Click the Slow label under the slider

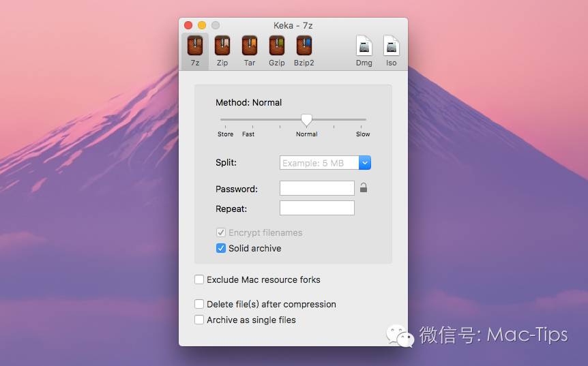[x=363, y=134]
